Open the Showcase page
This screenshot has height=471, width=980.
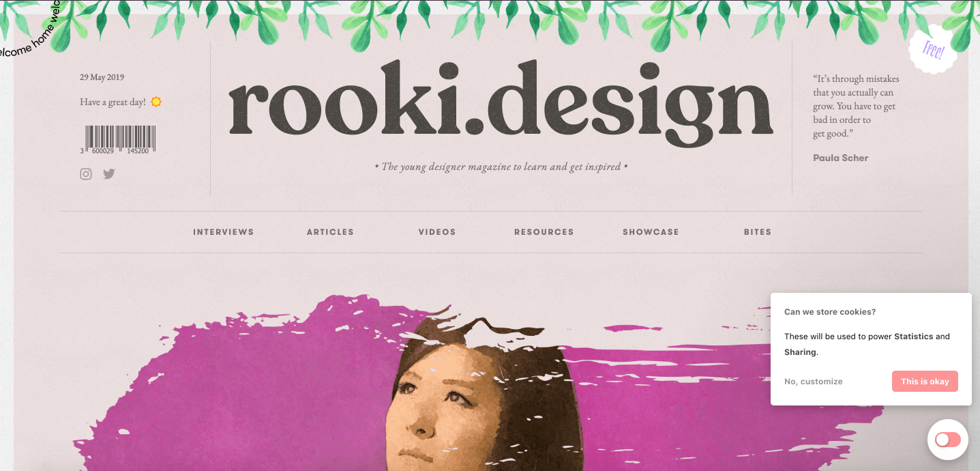point(651,232)
